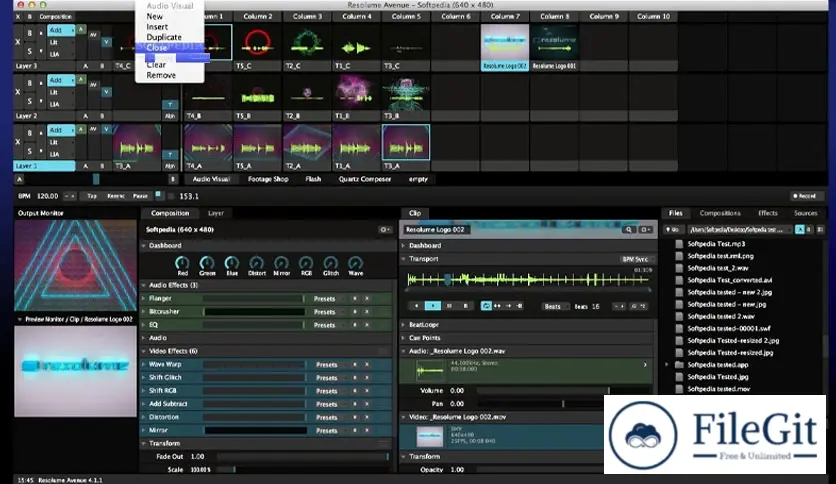Remove the Wave Warp effect with its X

367,365
